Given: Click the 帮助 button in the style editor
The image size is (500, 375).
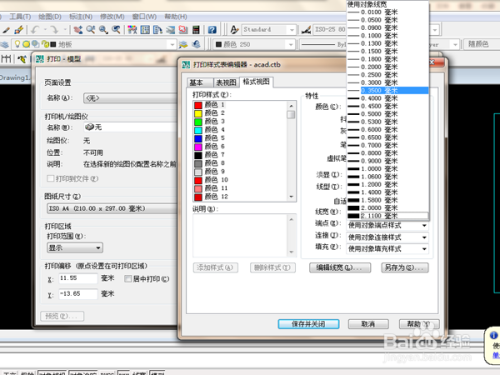Looking at the screenshot, I should [x=419, y=324].
